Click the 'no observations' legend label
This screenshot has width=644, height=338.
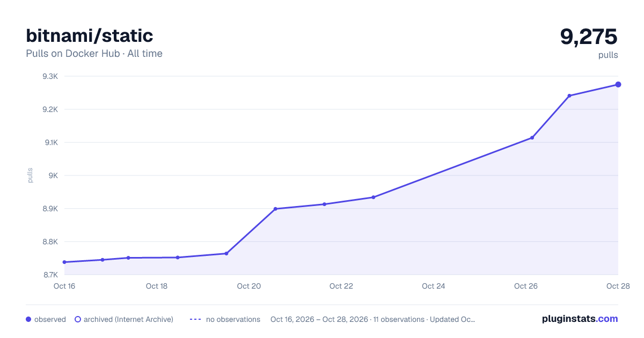[233, 319]
